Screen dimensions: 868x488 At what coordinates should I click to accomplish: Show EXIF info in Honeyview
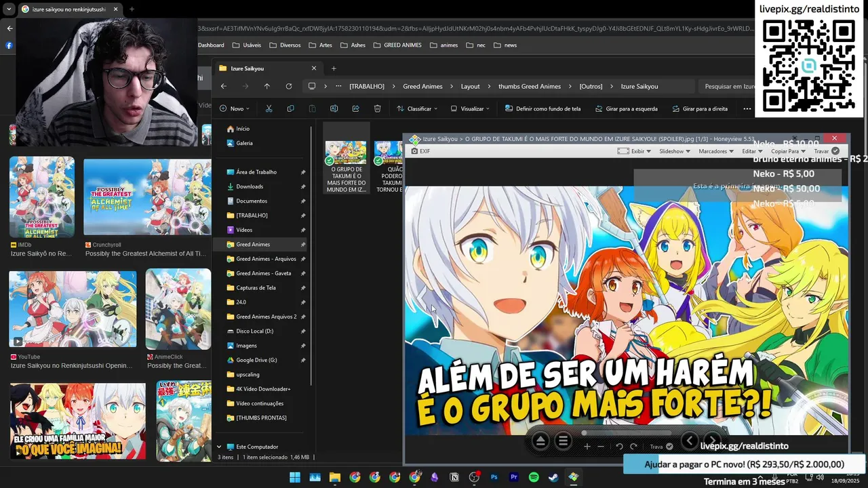point(420,151)
